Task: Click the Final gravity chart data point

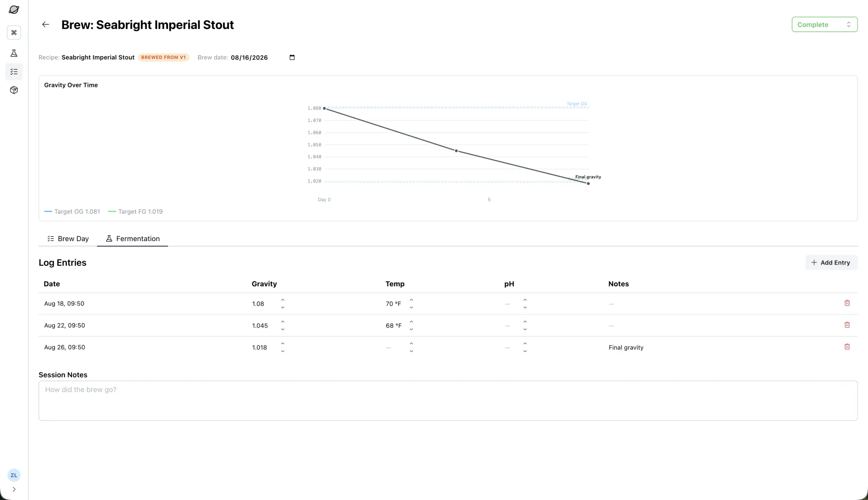Action: point(588,183)
